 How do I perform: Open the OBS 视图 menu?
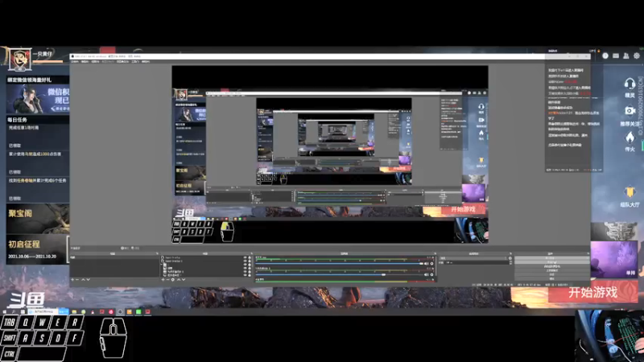[x=95, y=62]
